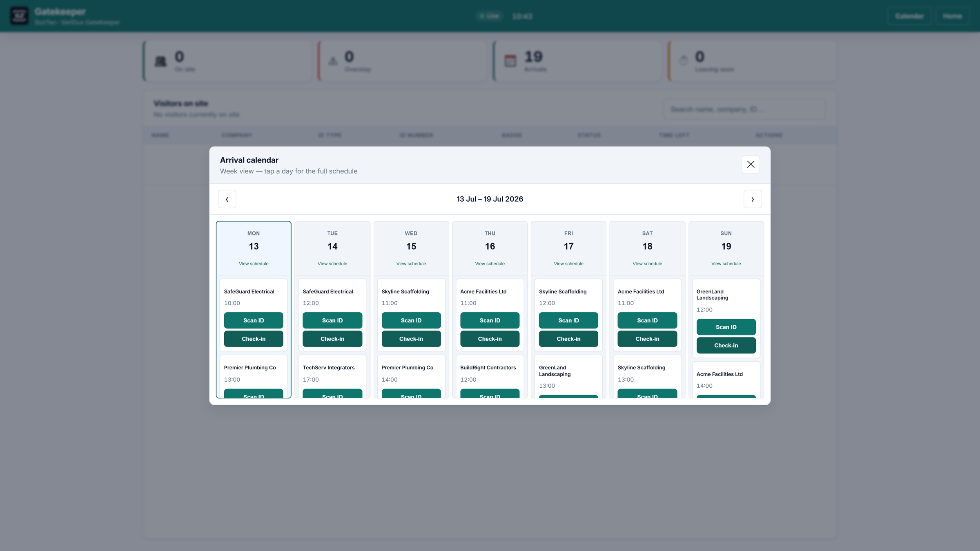View schedule for Friday 17

click(568, 264)
